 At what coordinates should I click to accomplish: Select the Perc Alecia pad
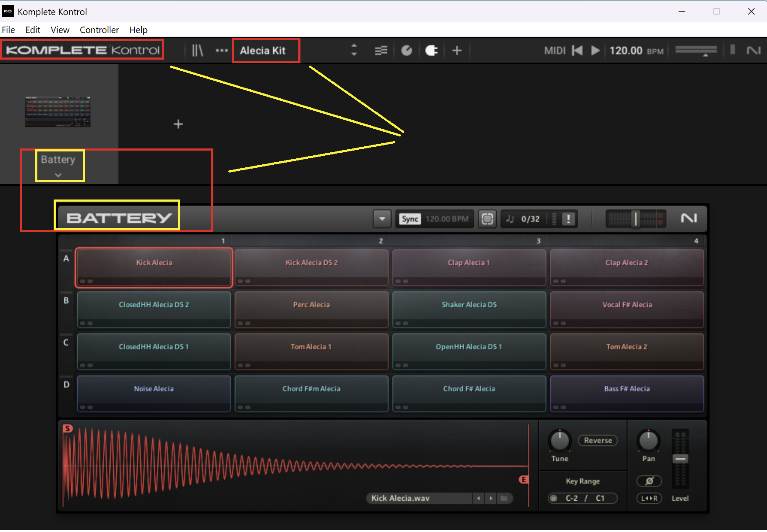[312, 309]
